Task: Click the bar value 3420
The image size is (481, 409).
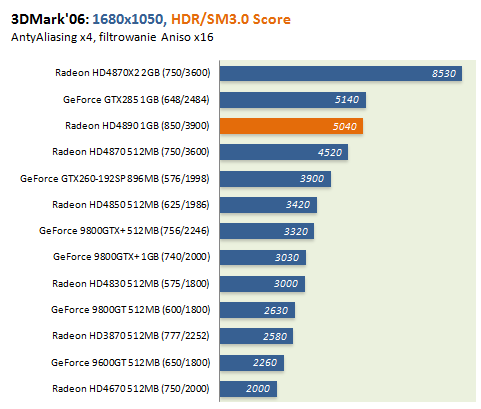Action: pyautogui.click(x=298, y=205)
